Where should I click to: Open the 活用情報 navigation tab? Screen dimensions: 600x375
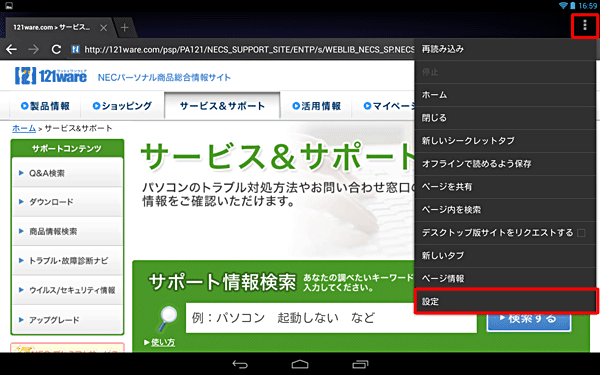coord(316,106)
